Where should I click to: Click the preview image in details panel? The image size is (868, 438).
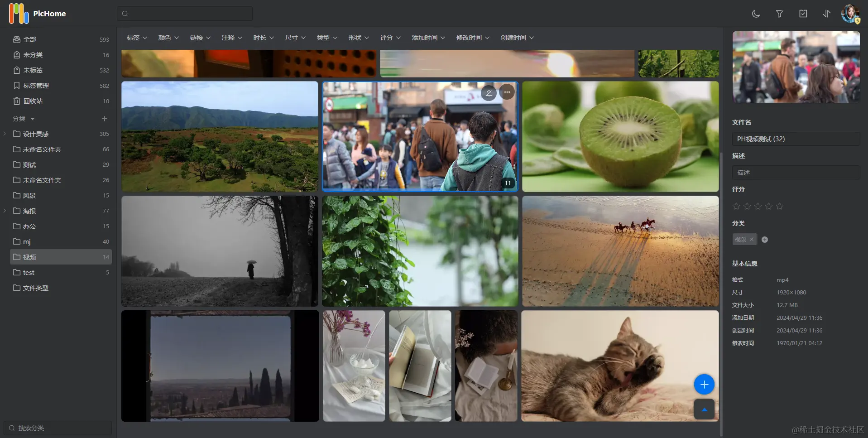tap(796, 67)
